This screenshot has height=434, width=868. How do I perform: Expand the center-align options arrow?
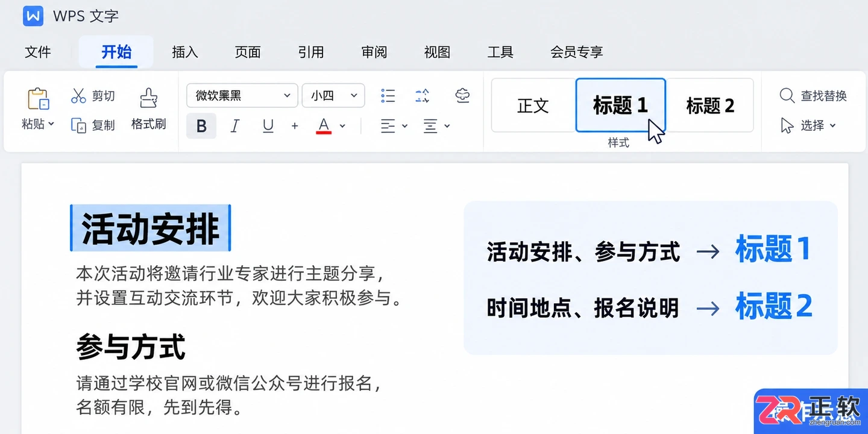pyautogui.click(x=447, y=126)
